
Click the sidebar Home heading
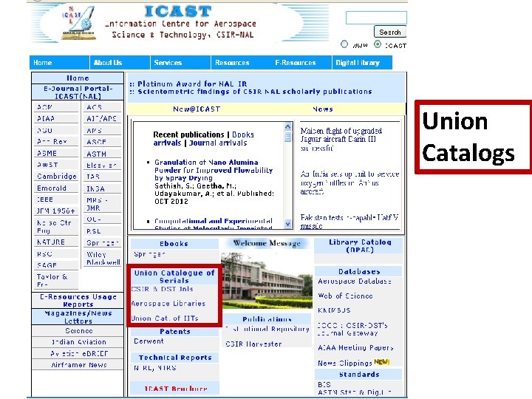pyautogui.click(x=78, y=78)
